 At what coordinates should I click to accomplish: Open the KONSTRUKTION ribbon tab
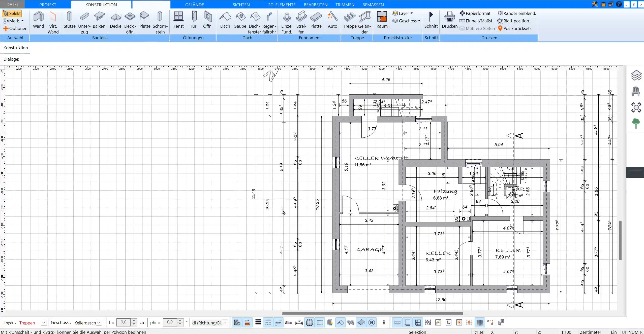101,5
